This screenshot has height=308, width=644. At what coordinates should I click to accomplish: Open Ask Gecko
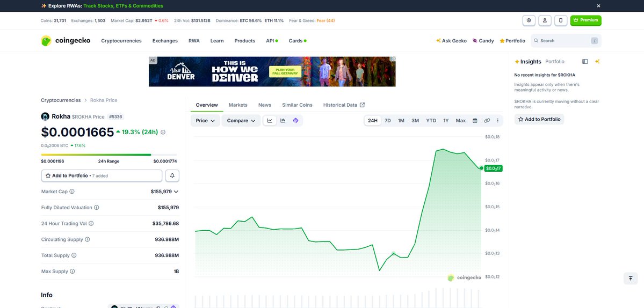click(x=451, y=41)
